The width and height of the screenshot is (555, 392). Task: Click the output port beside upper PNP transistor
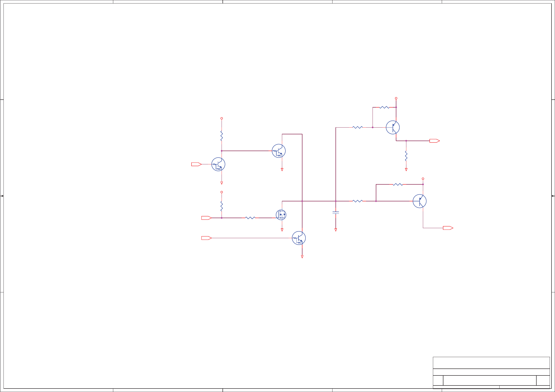click(x=434, y=141)
